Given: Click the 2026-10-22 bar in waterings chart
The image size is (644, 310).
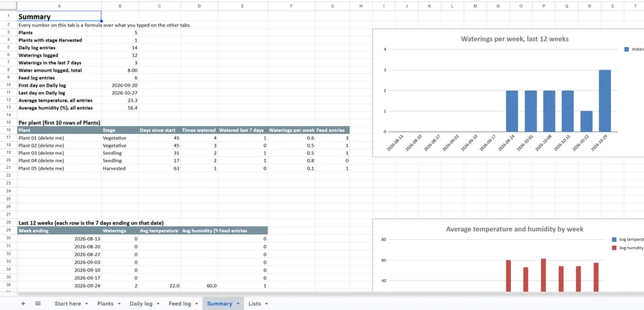Looking at the screenshot, I should (x=586, y=121).
